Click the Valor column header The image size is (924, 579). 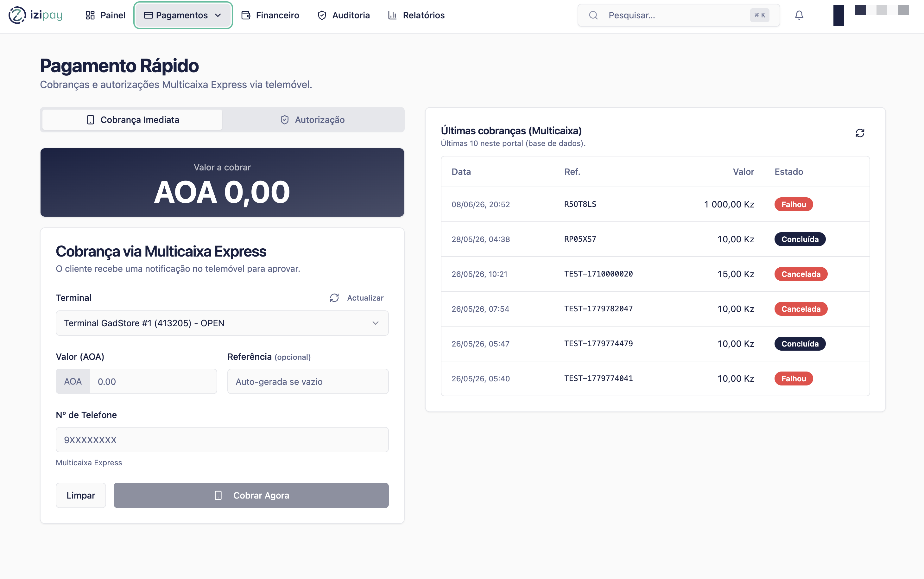(743, 172)
